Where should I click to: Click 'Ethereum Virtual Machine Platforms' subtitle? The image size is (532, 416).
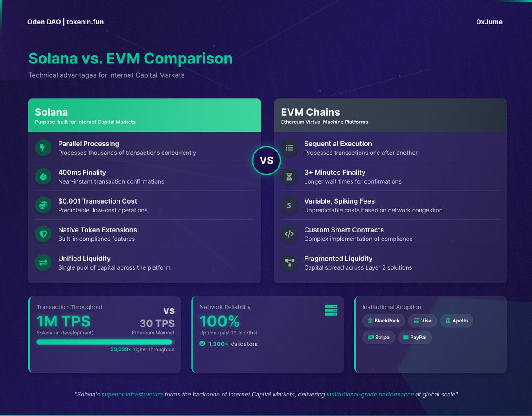(x=325, y=122)
